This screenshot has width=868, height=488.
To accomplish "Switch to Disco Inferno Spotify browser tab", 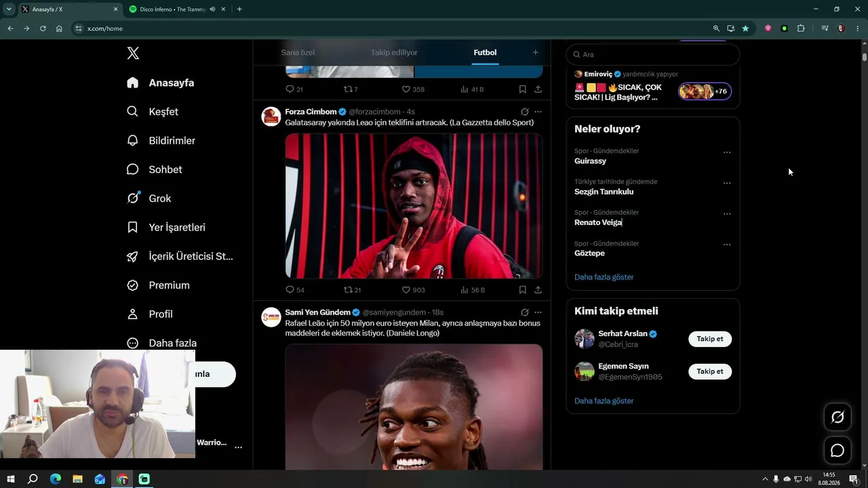I will [173, 9].
